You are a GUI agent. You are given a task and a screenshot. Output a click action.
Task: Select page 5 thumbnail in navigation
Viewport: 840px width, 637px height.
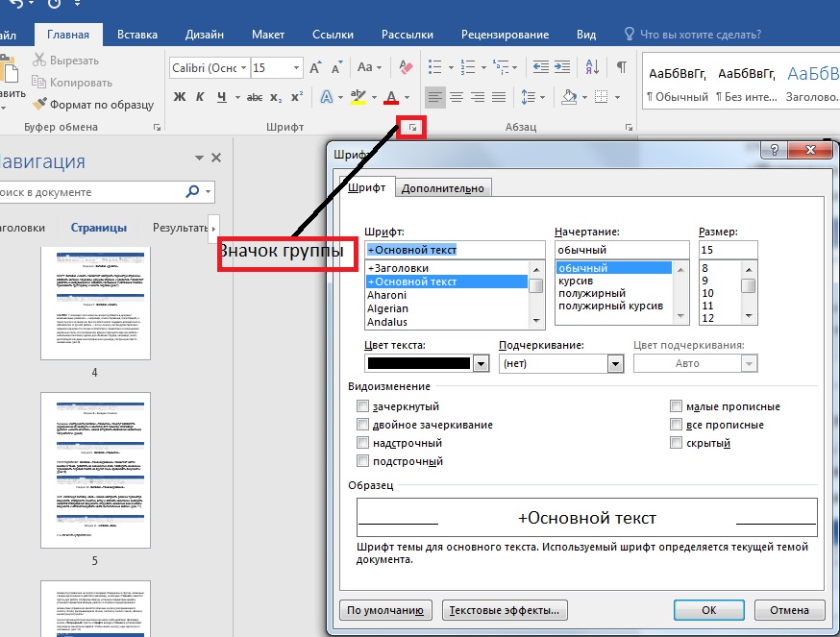(95, 470)
